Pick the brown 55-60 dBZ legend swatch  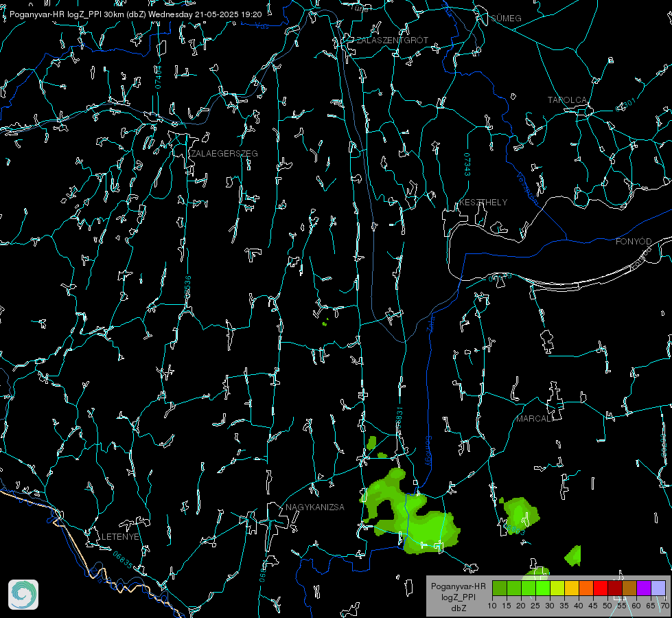pos(629,588)
